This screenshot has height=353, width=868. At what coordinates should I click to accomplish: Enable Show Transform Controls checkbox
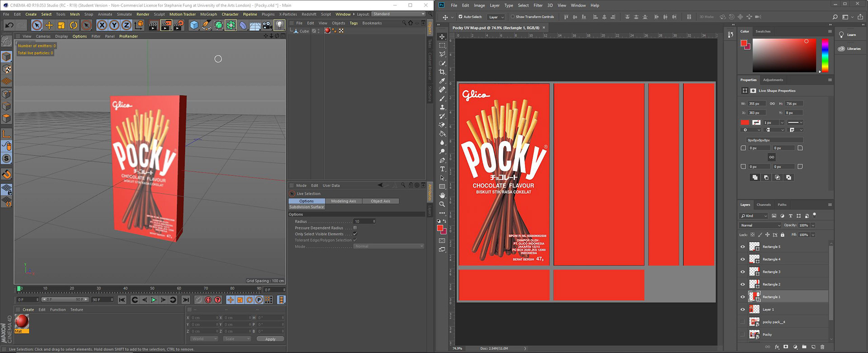click(513, 17)
